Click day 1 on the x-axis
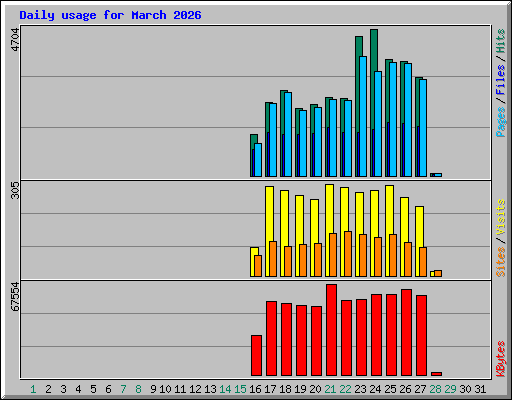512x400 pixels. click(x=33, y=389)
